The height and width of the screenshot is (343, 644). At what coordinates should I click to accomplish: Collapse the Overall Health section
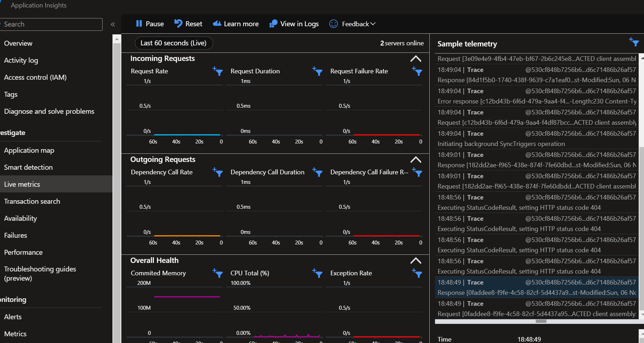tap(416, 261)
